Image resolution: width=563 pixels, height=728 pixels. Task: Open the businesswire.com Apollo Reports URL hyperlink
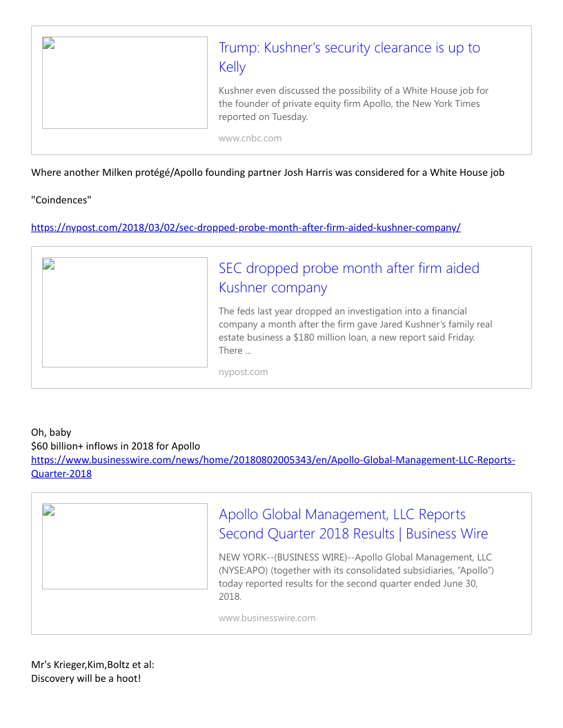click(273, 460)
